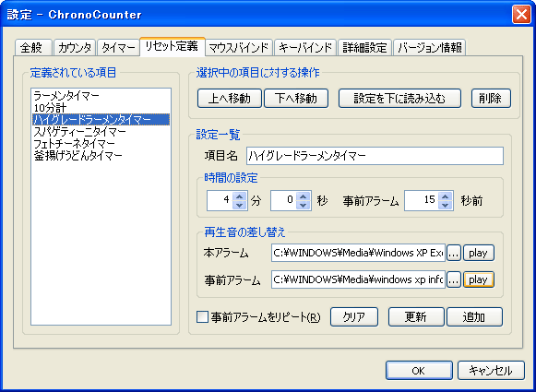Image resolution: width=536 pixels, height=392 pixels.
Task: Switch to the マウスバインド tab
Action: [239, 48]
